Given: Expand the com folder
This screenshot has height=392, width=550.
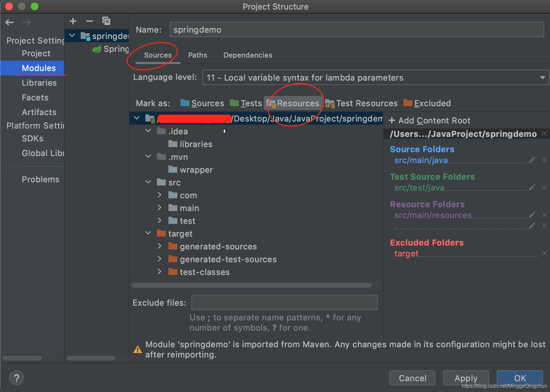Looking at the screenshot, I should coord(159,195).
